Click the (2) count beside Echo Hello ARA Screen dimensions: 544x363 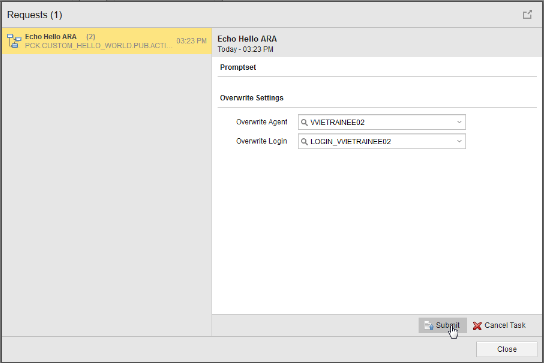point(91,36)
